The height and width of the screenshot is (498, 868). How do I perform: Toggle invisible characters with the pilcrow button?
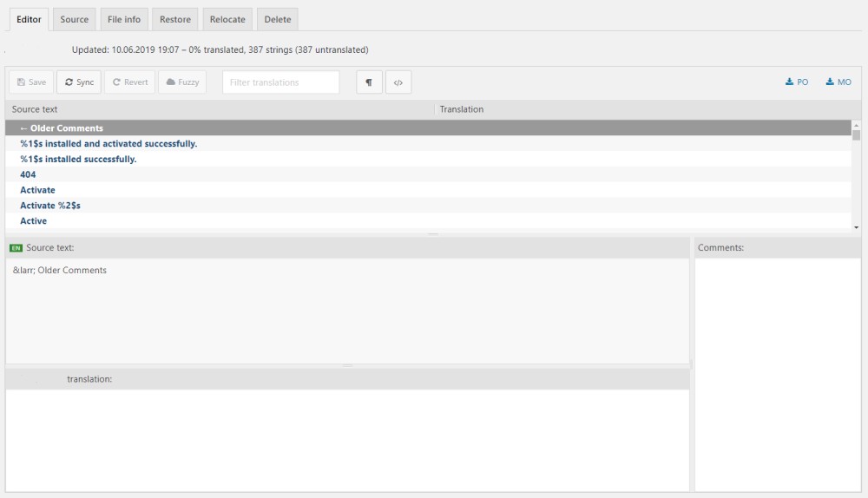click(369, 82)
